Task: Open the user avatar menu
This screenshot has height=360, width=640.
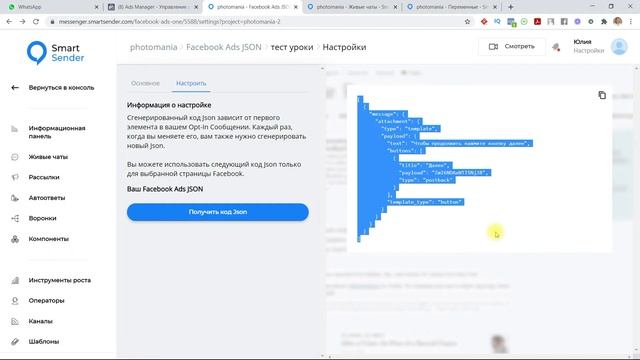Action: (x=619, y=47)
